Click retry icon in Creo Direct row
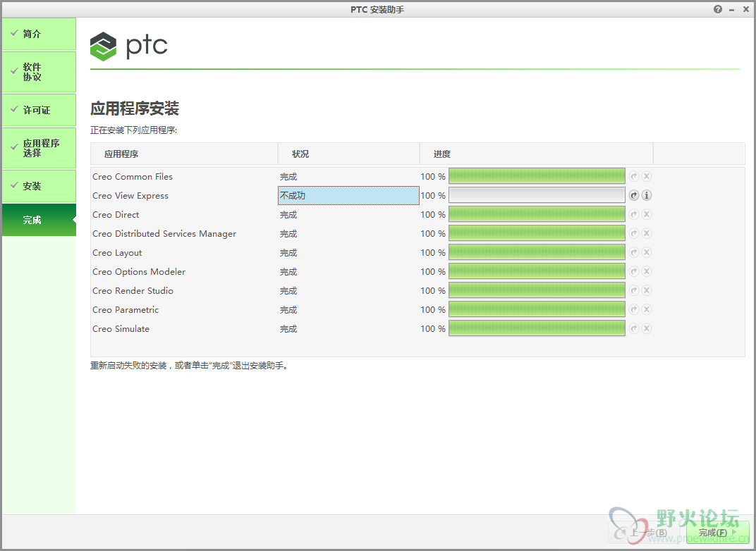Viewport: 756px width, 551px height. 634,214
